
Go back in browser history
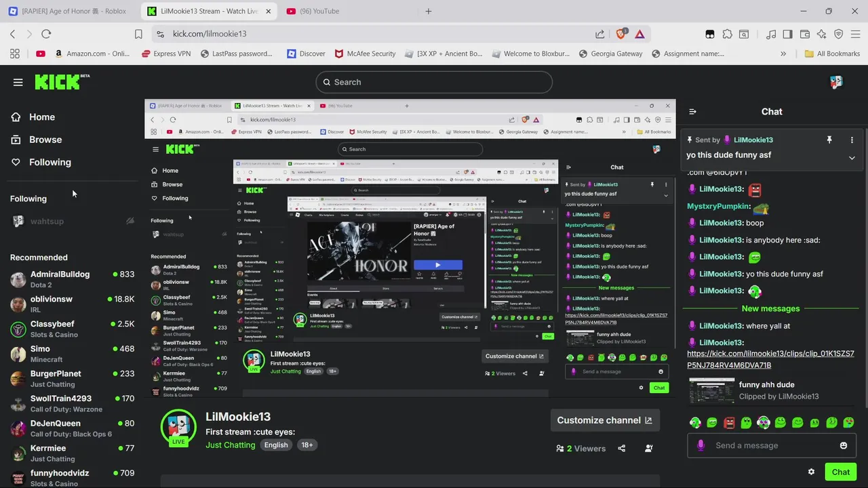pyautogui.click(x=12, y=34)
